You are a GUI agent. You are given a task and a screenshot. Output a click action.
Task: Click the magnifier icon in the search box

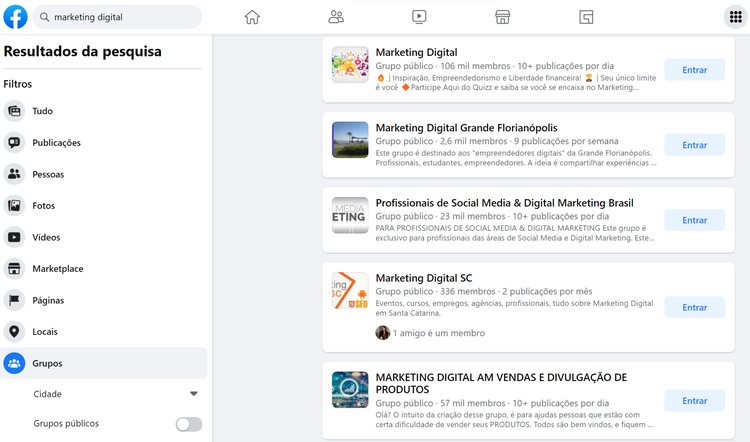[x=44, y=17]
